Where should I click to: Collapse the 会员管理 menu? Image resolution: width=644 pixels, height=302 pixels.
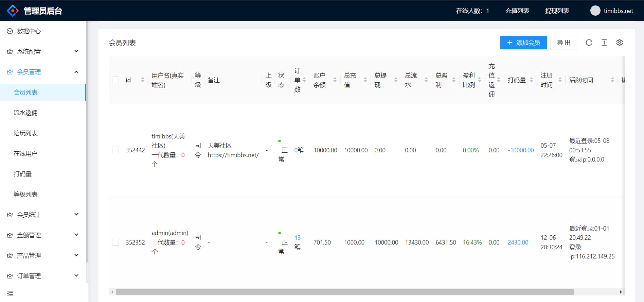[43, 72]
